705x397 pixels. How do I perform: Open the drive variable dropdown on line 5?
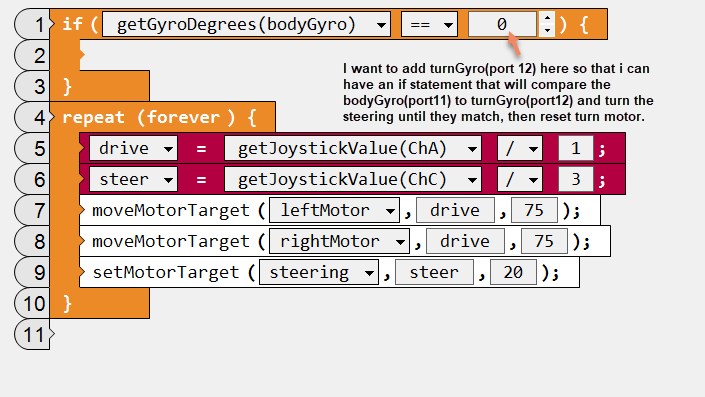[x=134, y=148]
